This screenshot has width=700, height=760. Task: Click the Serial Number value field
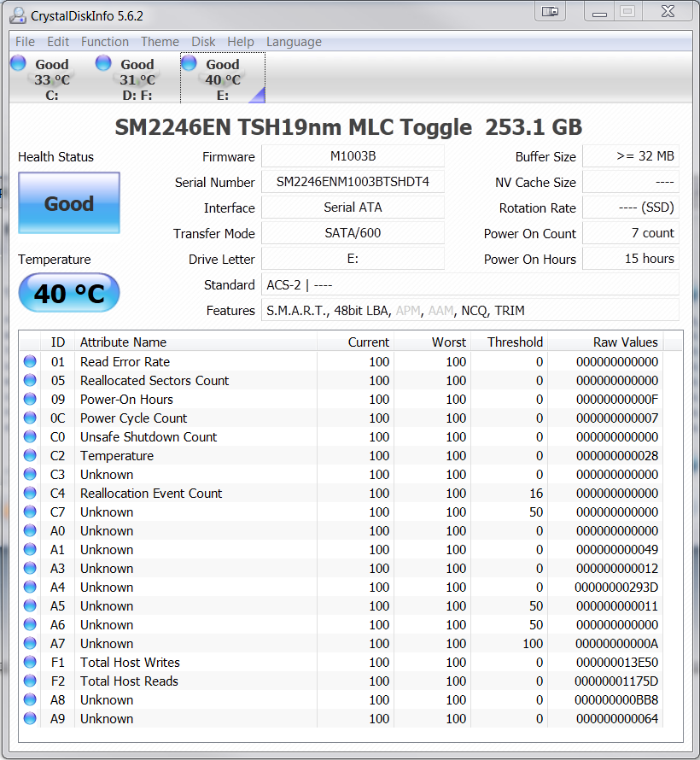click(353, 182)
